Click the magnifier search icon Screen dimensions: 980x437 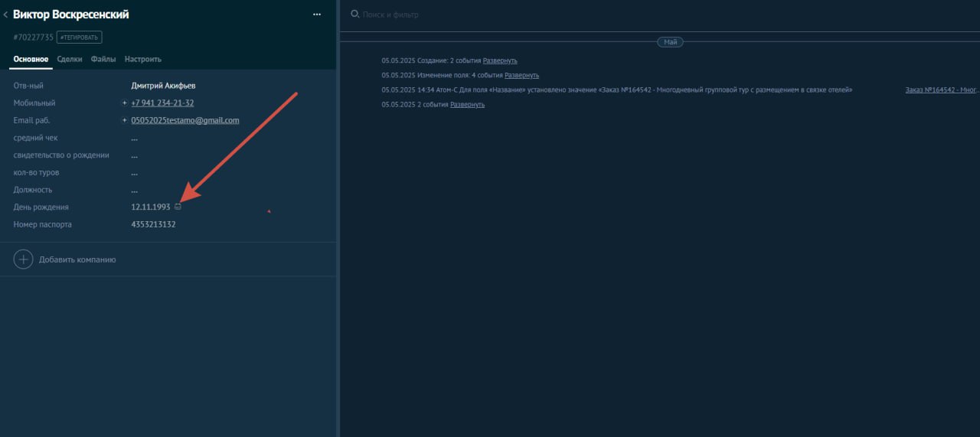354,14
